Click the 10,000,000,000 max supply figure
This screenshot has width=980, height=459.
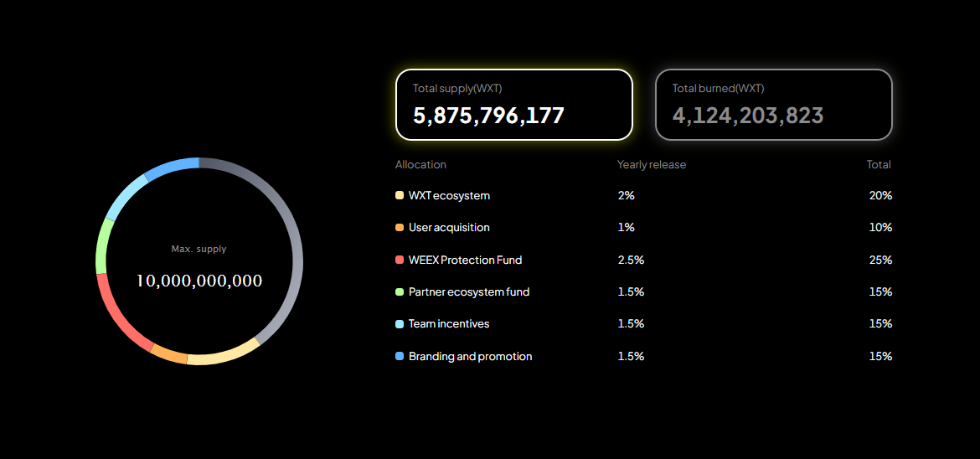(x=199, y=281)
